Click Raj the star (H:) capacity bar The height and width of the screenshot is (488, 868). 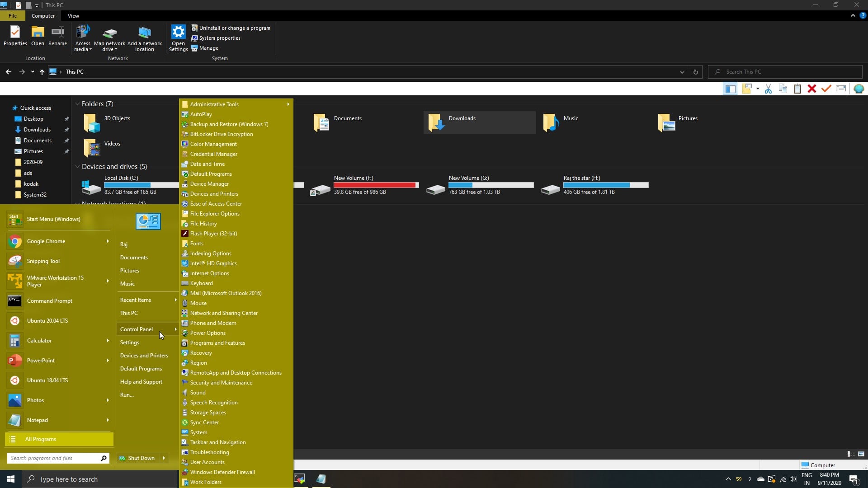click(606, 185)
